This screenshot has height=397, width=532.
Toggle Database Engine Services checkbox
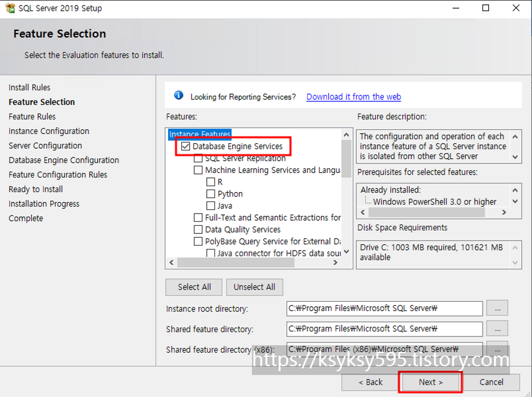coord(186,146)
